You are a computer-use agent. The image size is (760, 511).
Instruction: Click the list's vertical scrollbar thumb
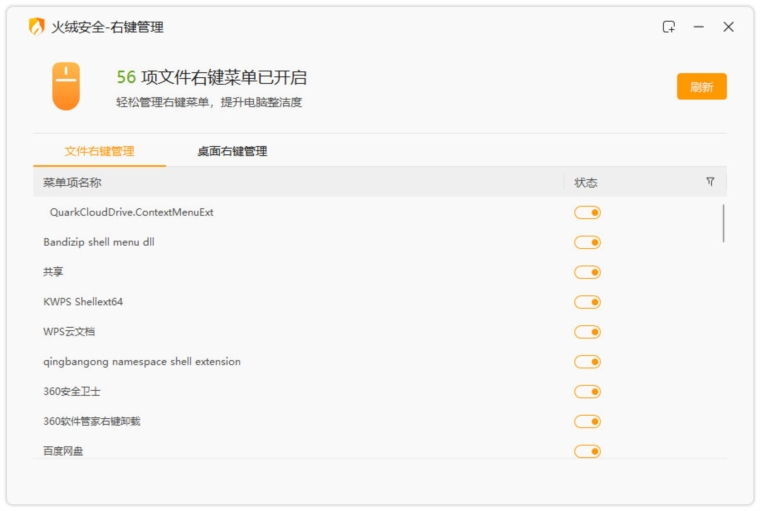(x=723, y=223)
